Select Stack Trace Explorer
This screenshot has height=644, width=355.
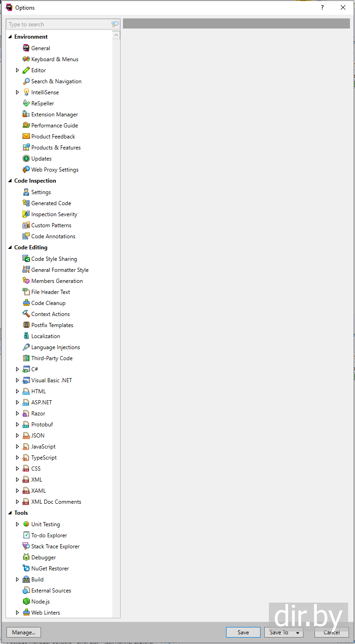[x=55, y=546]
